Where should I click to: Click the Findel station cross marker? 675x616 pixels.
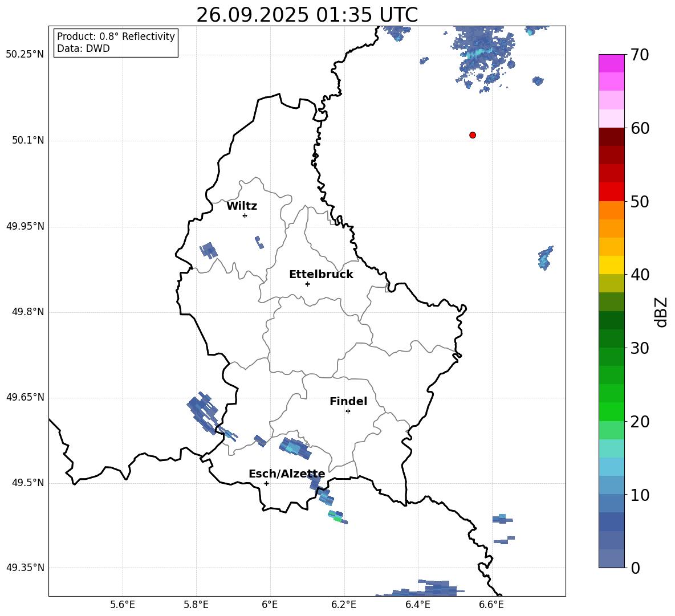point(348,411)
